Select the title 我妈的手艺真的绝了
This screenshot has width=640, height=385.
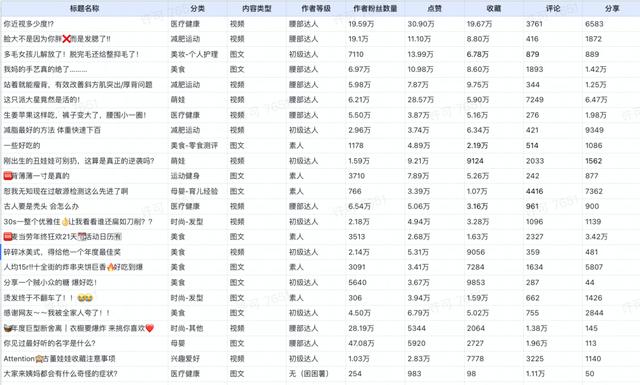coord(45,69)
